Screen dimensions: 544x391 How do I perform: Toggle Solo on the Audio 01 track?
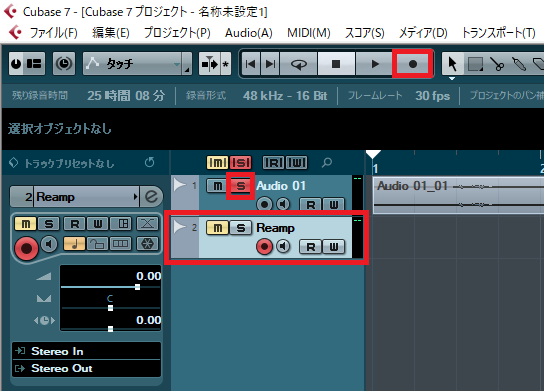[240, 186]
